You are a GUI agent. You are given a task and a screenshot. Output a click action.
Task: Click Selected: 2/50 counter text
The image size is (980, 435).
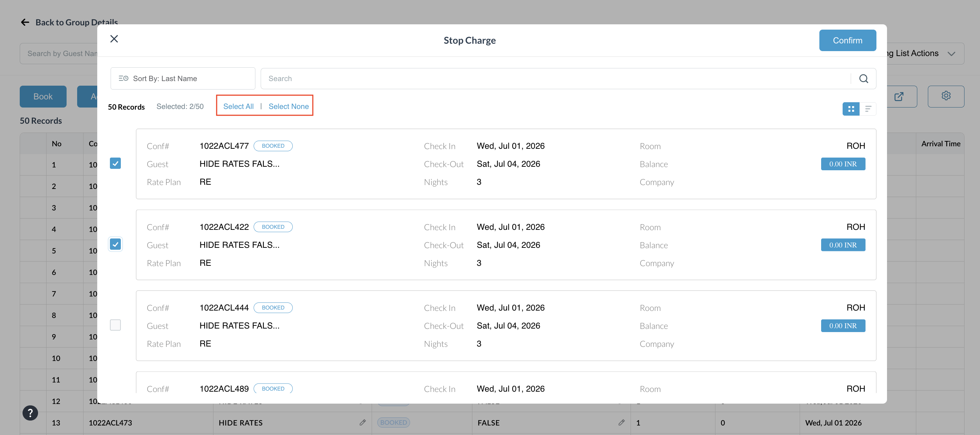180,106
